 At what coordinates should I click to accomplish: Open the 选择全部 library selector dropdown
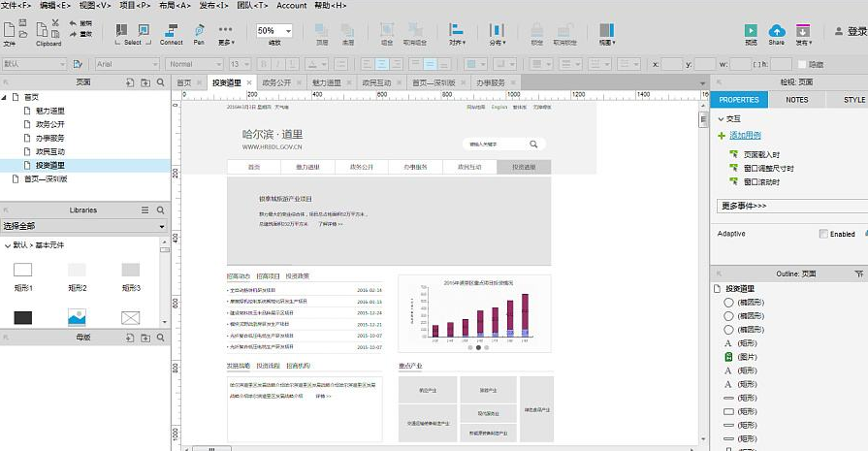point(84,226)
